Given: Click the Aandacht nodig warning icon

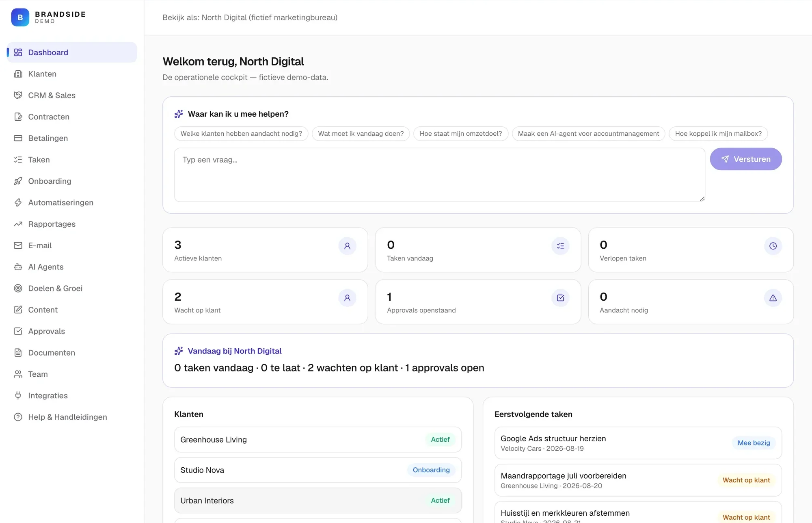Looking at the screenshot, I should click(773, 298).
